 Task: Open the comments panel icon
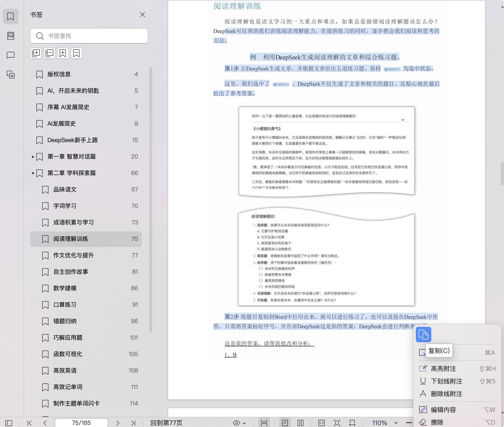click(x=10, y=55)
